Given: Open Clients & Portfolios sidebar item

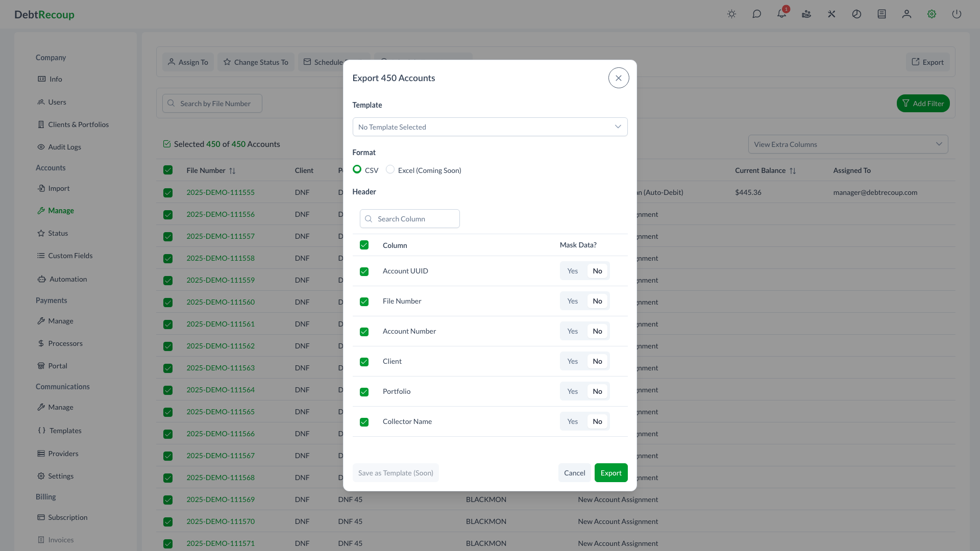Looking at the screenshot, I should point(78,124).
